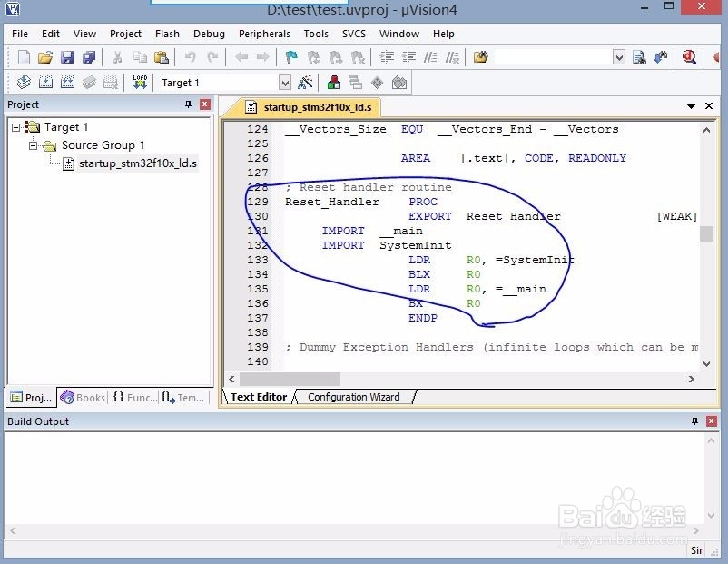Start the debug session with the magnifier d icon
The width and height of the screenshot is (728, 564).
[x=689, y=57]
